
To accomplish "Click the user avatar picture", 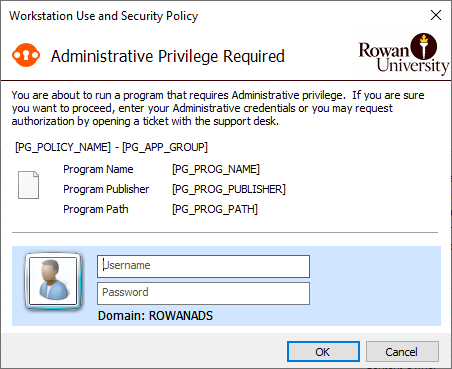I will coord(53,281).
